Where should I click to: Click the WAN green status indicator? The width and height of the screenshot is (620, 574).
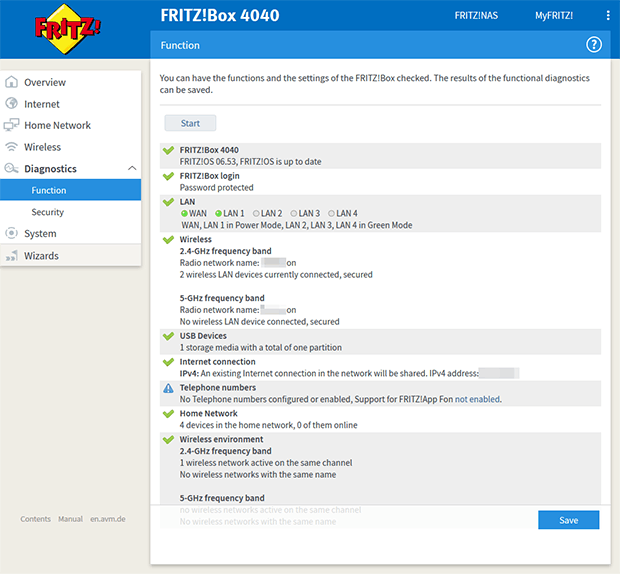pos(184,213)
